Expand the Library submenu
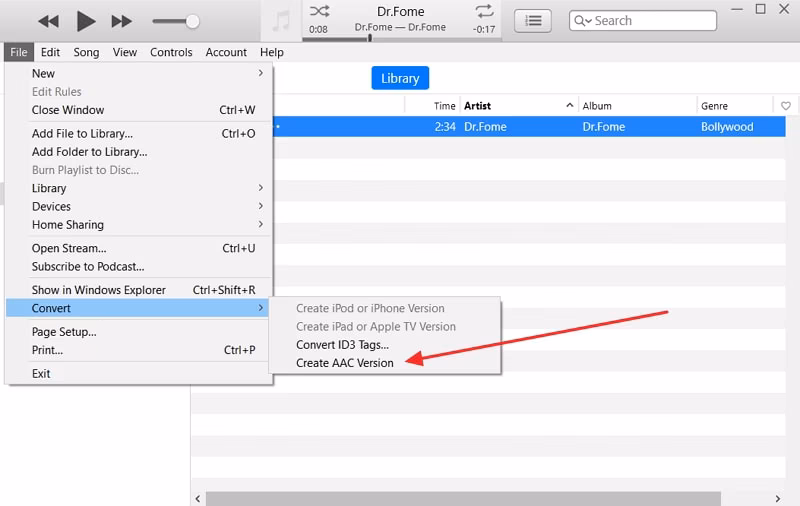 (x=138, y=188)
